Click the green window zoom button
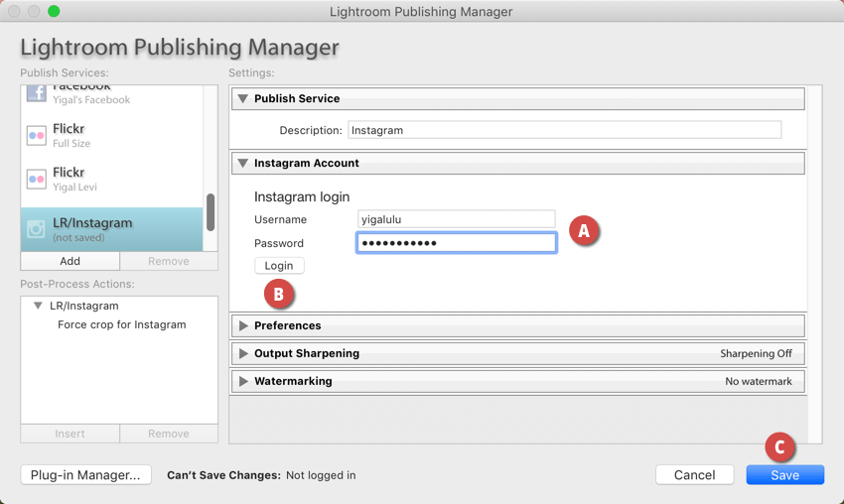The image size is (844, 504). pyautogui.click(x=54, y=11)
